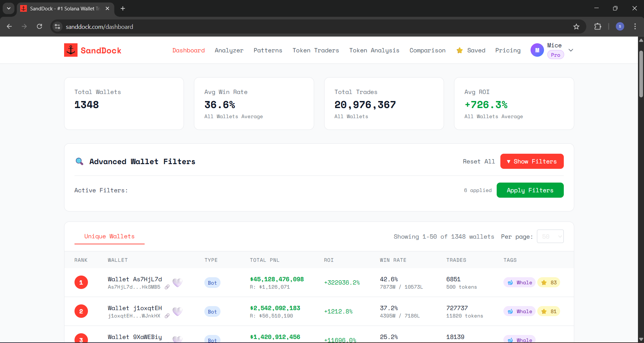
Task: View site information icon in address bar
Action: pyautogui.click(x=58, y=27)
